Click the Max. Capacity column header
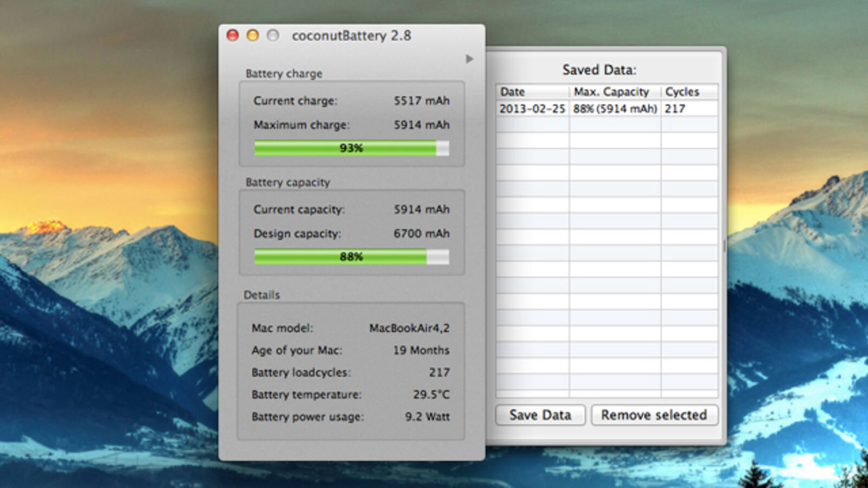 (x=615, y=92)
